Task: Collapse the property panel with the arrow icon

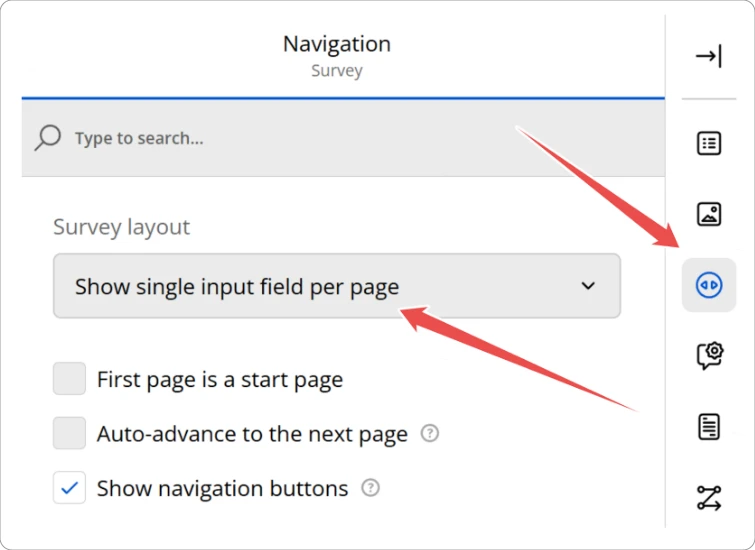Action: click(708, 56)
